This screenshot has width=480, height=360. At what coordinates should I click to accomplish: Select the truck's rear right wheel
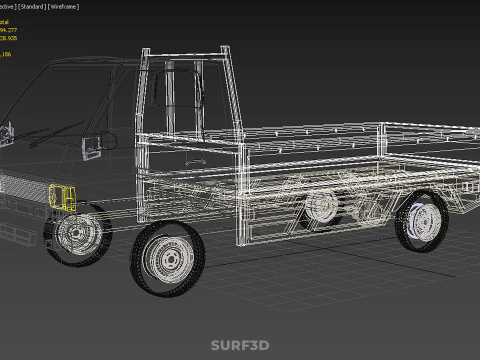422,221
